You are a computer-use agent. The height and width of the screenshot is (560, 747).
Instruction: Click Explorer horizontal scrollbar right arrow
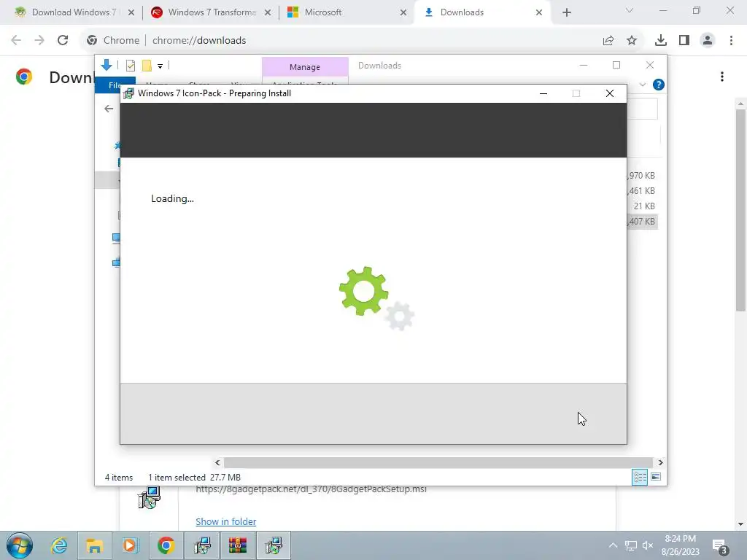pos(660,462)
